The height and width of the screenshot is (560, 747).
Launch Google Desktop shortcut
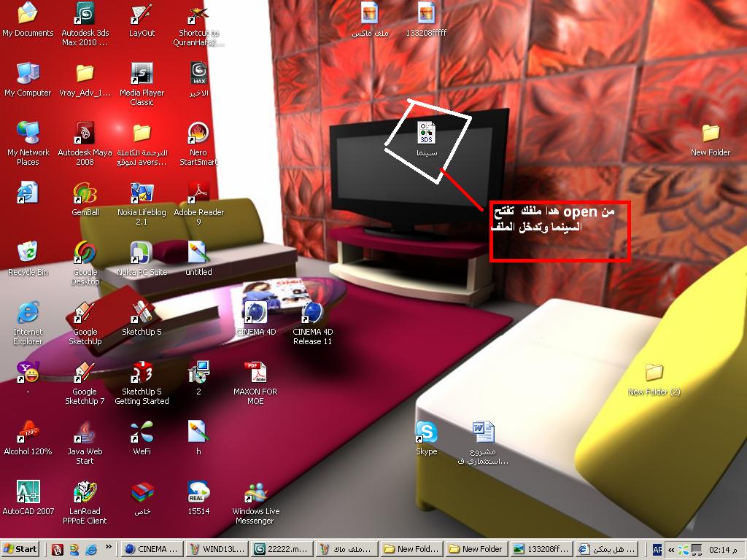click(85, 262)
